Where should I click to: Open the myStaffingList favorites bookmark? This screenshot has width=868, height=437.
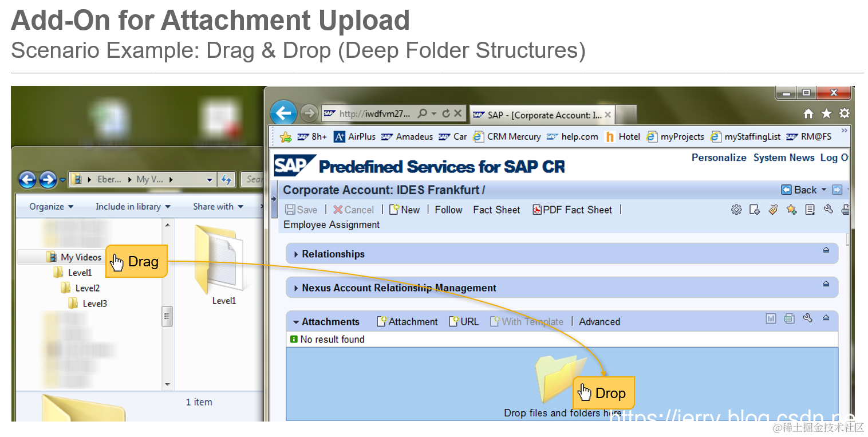(745, 137)
